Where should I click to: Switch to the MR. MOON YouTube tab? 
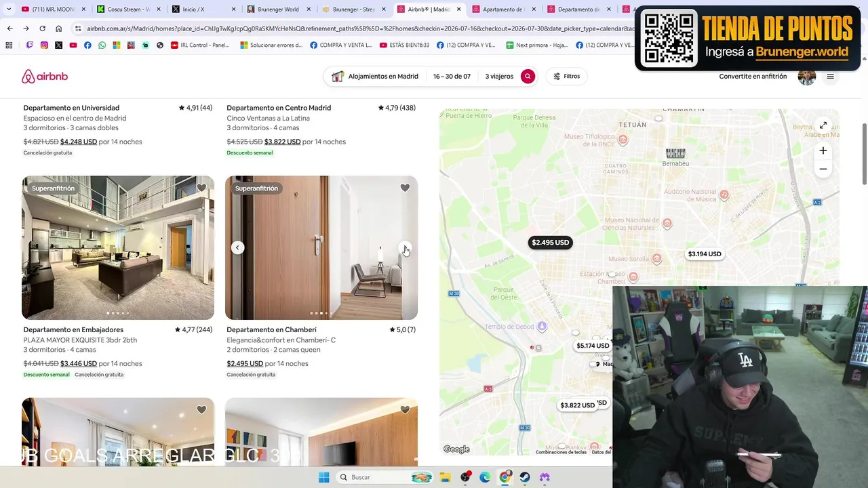(x=53, y=9)
